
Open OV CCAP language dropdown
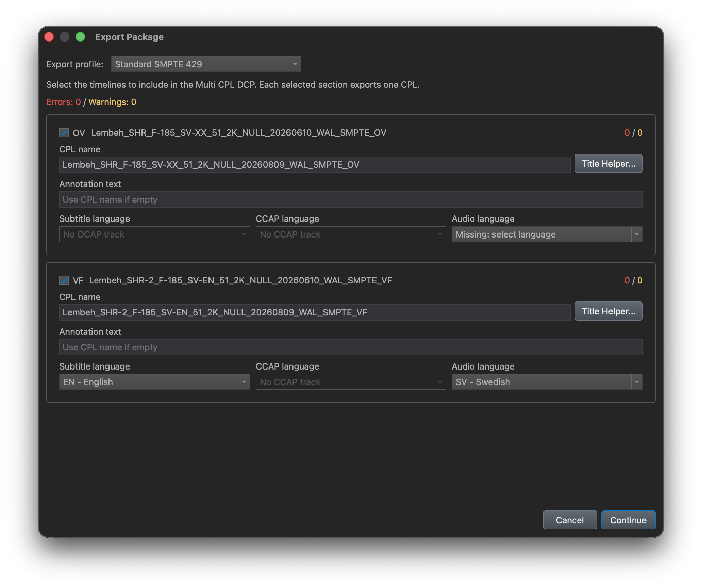[351, 234]
